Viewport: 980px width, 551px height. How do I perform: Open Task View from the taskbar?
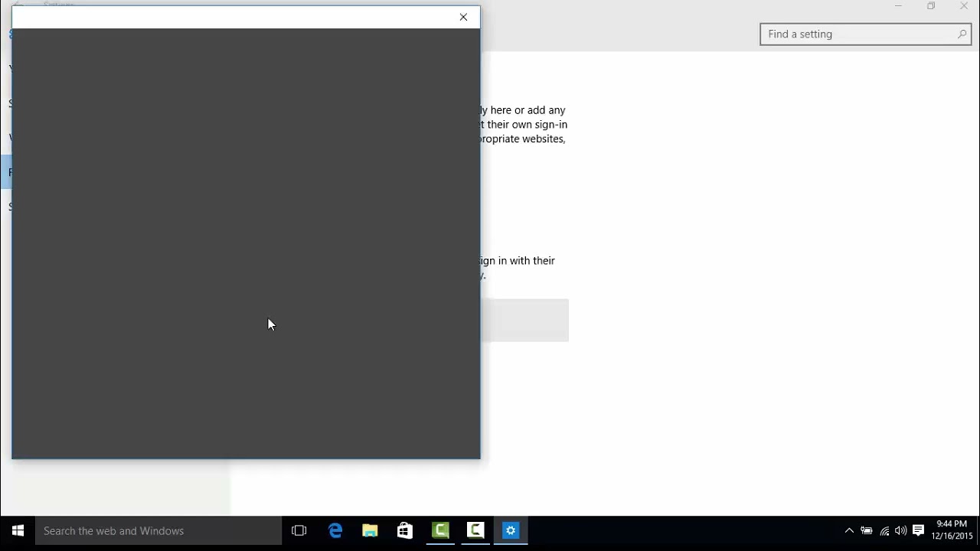click(299, 530)
